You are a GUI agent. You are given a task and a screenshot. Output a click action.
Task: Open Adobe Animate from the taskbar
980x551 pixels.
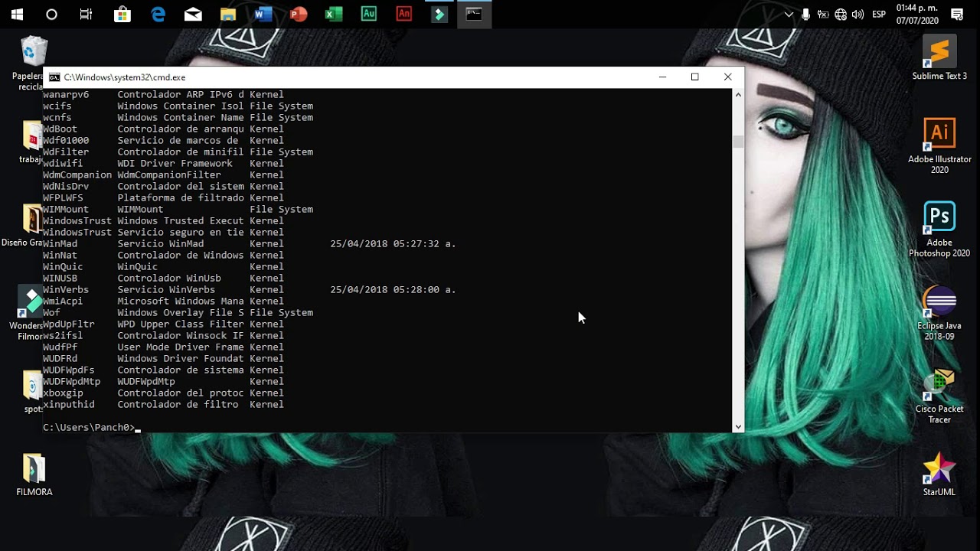click(x=404, y=14)
